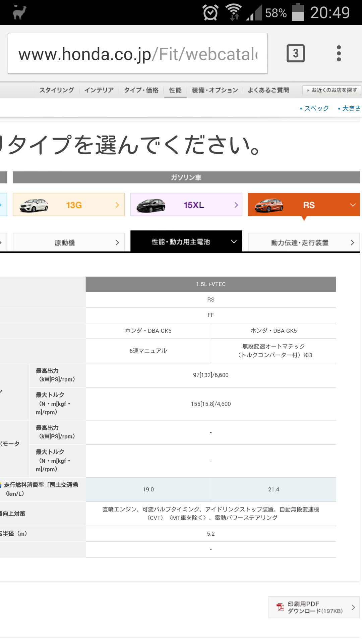Tap the Wi-Fi status icon
The image size is (362, 644).
coord(234,12)
